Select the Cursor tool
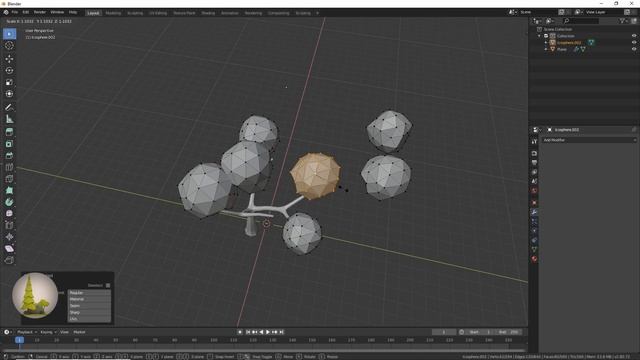640x360 pixels. (9, 46)
